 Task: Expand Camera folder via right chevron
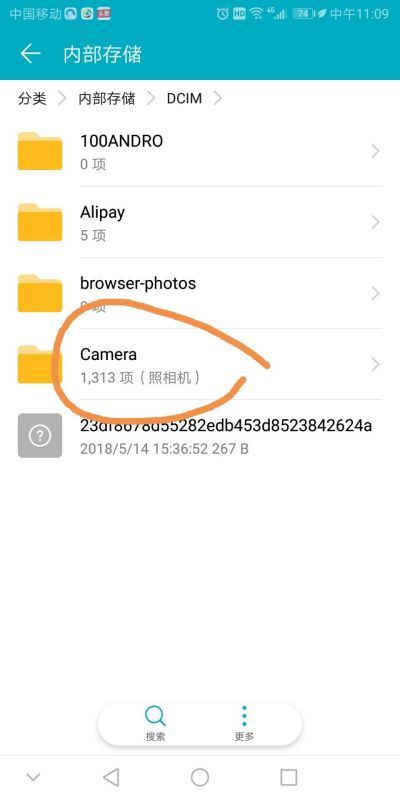point(376,364)
